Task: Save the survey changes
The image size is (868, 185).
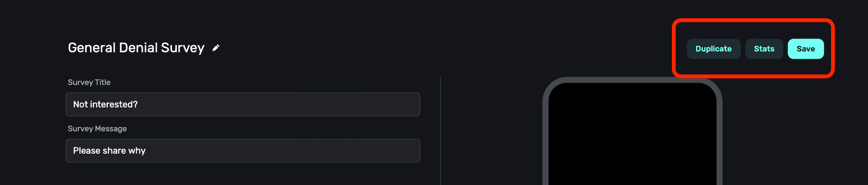Action: (806, 49)
